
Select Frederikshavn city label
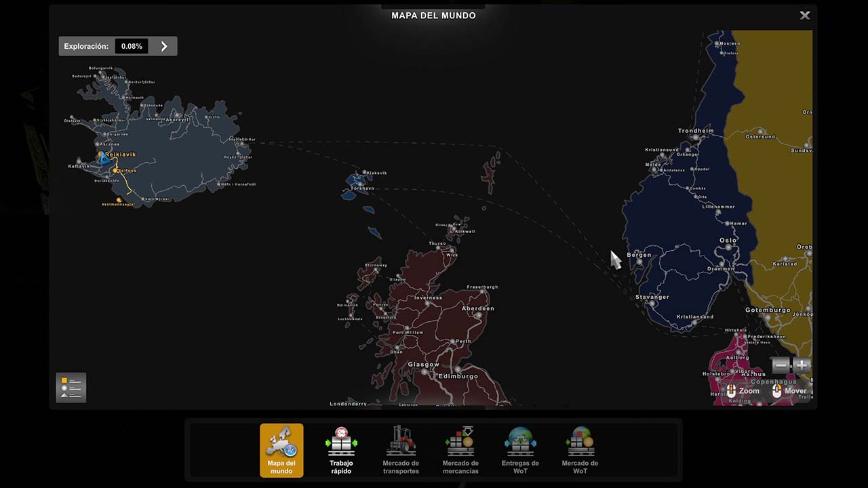point(766,336)
